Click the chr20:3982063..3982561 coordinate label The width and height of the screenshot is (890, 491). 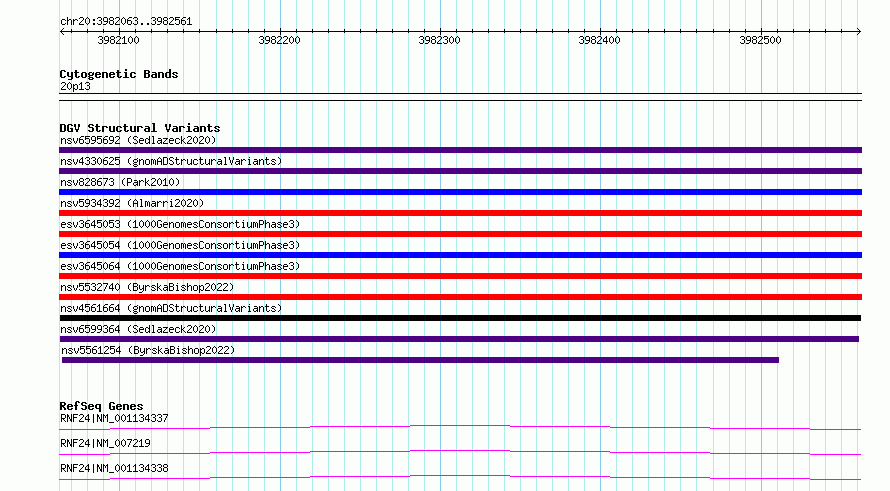(x=126, y=22)
